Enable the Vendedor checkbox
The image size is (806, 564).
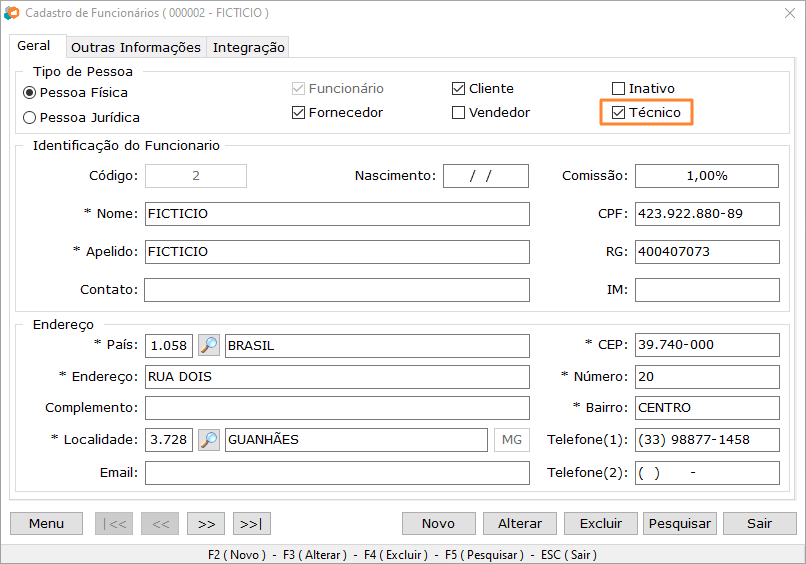coord(459,113)
